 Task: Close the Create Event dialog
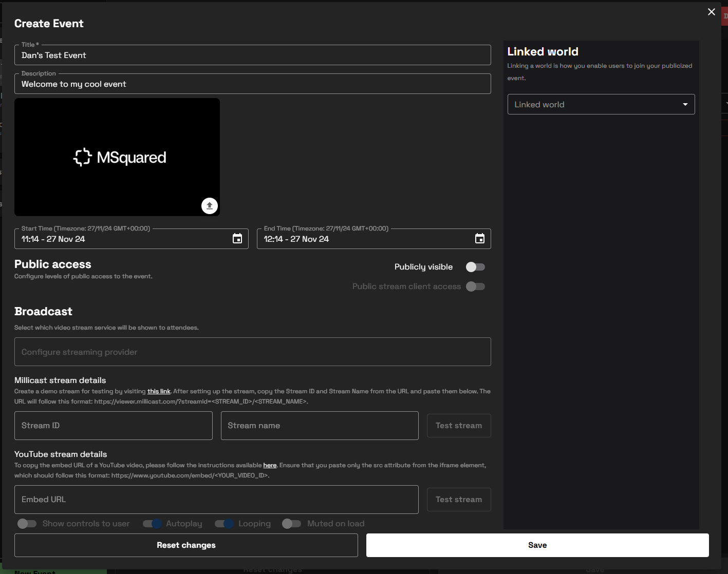point(711,12)
